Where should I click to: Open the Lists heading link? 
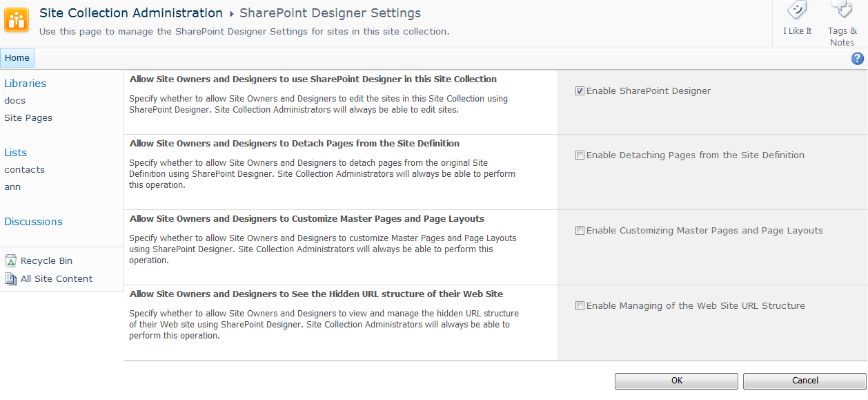pos(16,153)
